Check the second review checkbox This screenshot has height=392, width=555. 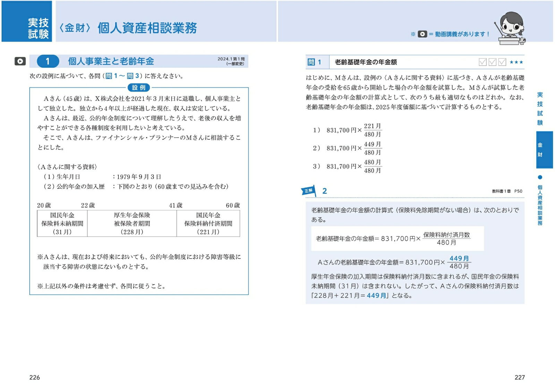coord(492,62)
